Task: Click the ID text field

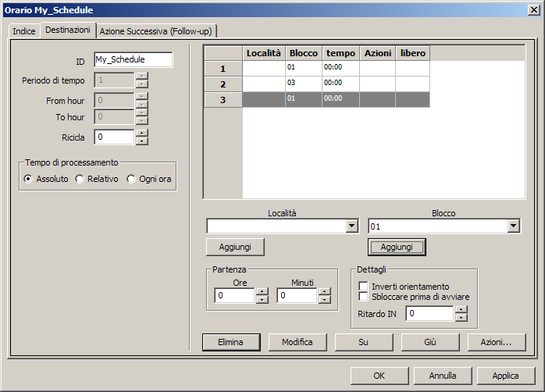Action: [x=133, y=60]
